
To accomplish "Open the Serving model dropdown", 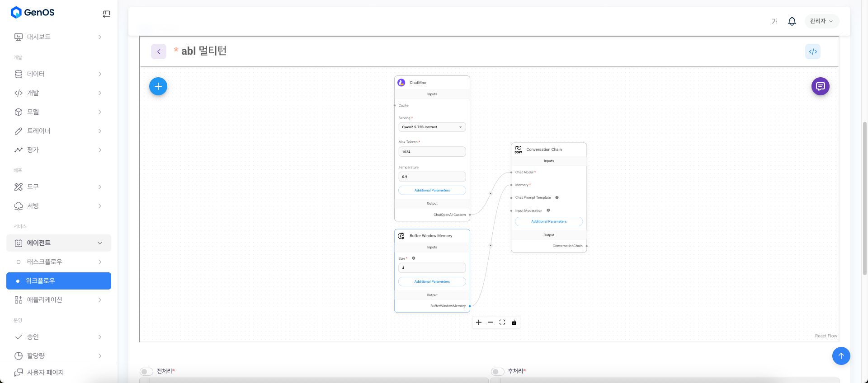I will tap(432, 127).
